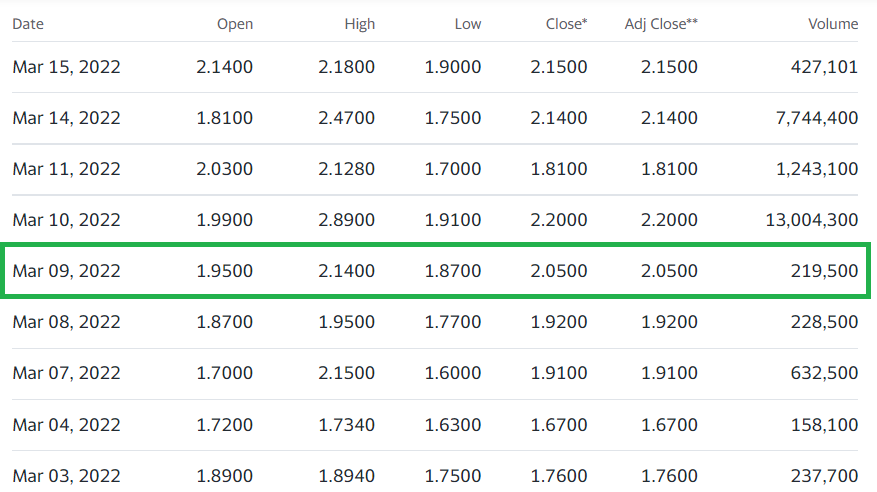Viewport: 877px width, 492px height.
Task: Select the highlighted Mar 09, 2022 date
Action: tap(67, 271)
